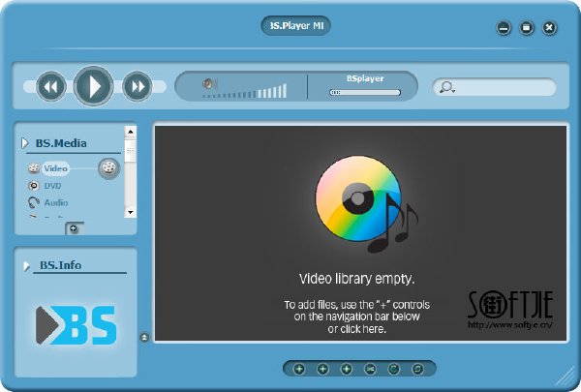The image size is (581, 392).
Task: Click the BS logo in BS.Info
Action: [76, 325]
